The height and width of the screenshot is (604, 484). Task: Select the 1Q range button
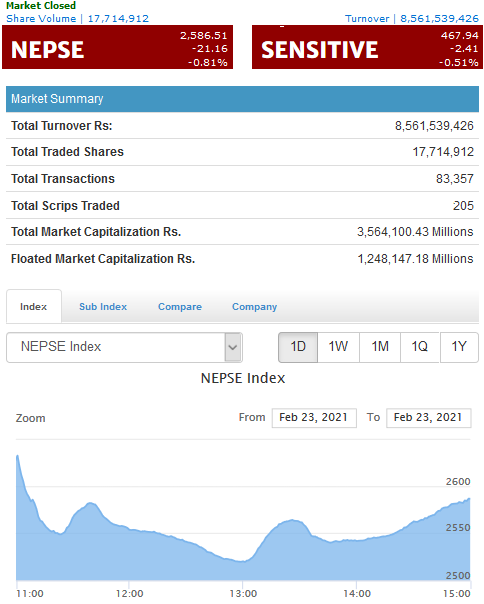[420, 347]
